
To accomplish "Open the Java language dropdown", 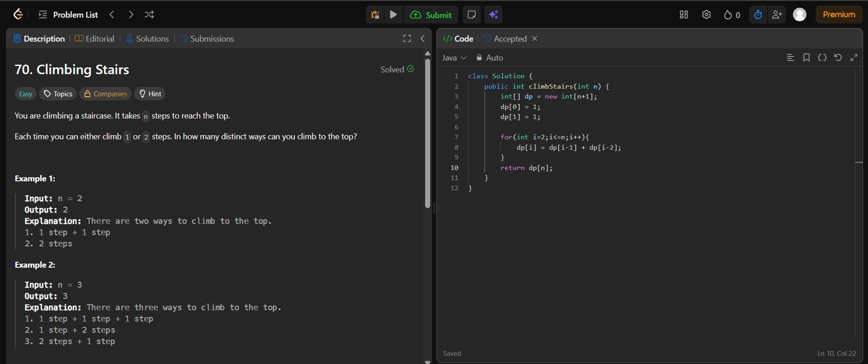I will (454, 57).
